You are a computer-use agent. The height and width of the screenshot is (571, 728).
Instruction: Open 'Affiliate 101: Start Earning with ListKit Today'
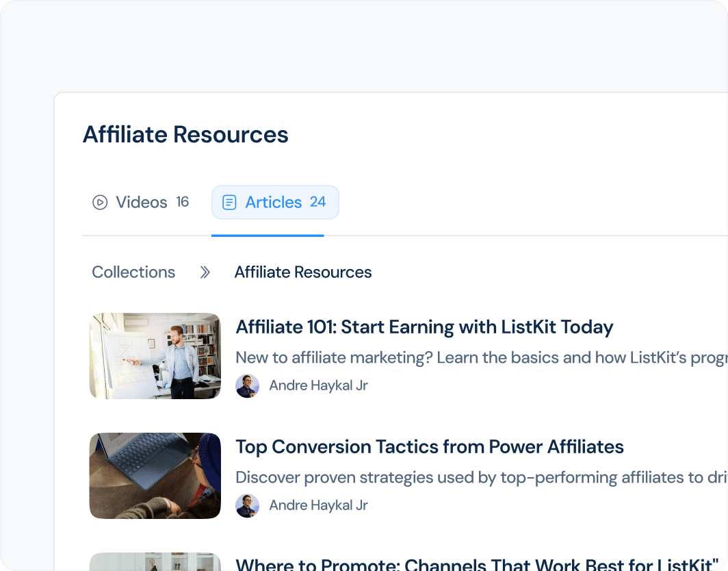click(424, 327)
